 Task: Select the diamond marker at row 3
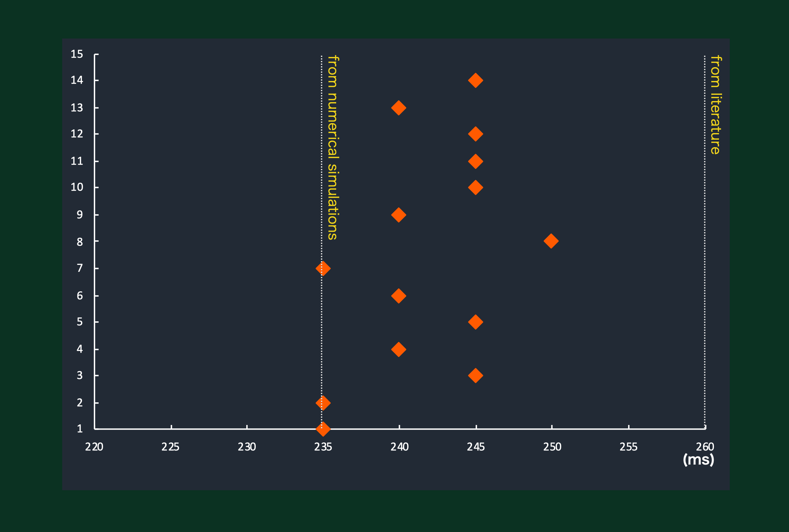pos(475,376)
